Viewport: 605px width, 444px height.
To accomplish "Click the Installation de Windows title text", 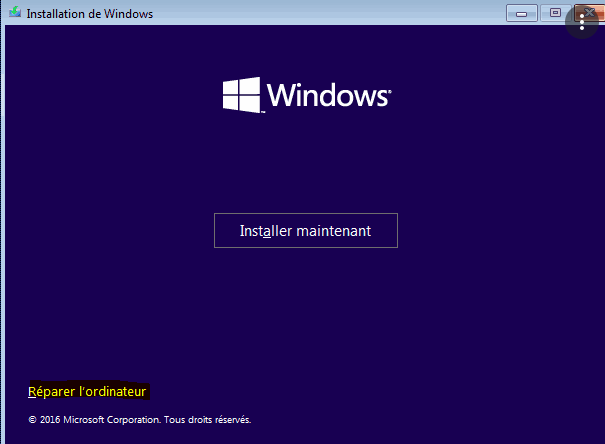I will click(90, 14).
